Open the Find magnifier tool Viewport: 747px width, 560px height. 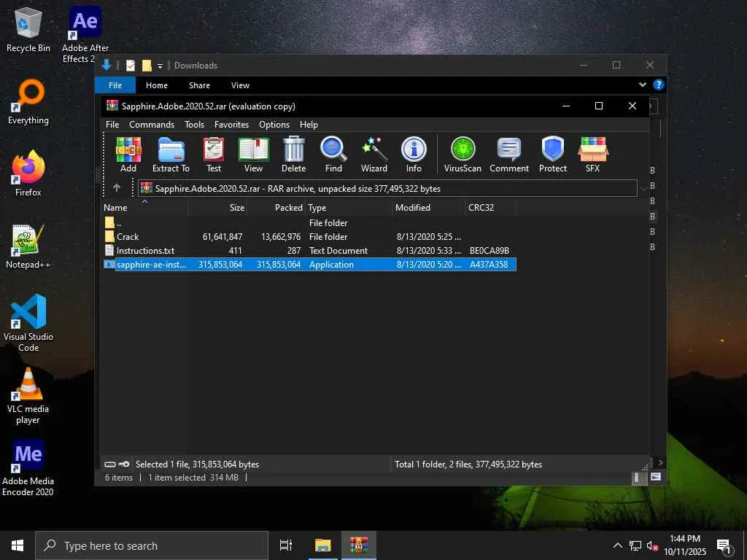click(333, 155)
